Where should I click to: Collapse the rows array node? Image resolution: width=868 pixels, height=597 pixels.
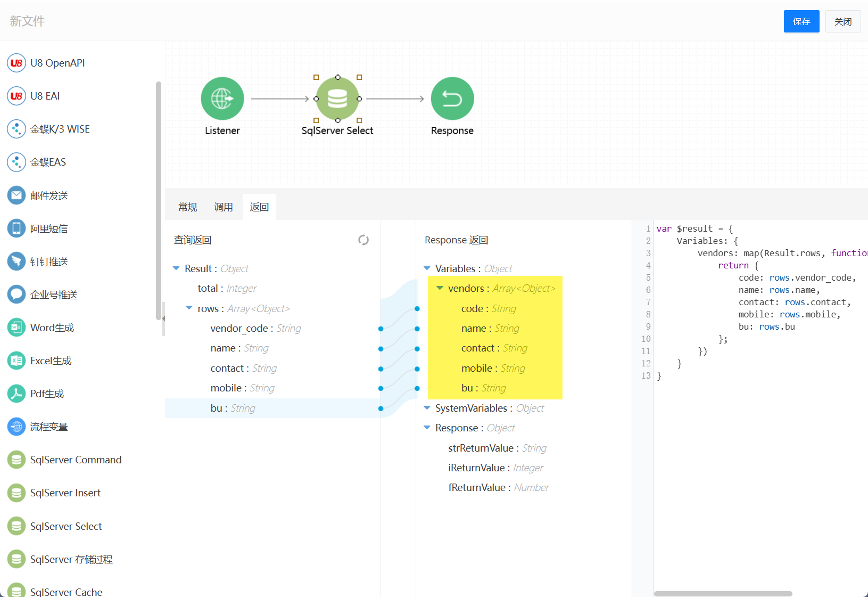click(189, 308)
